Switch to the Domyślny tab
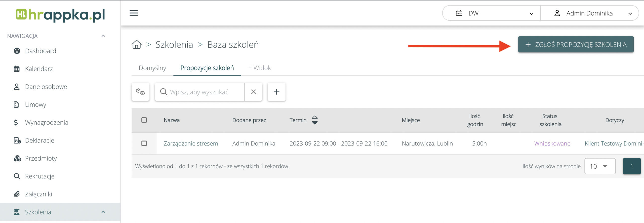 (152, 68)
